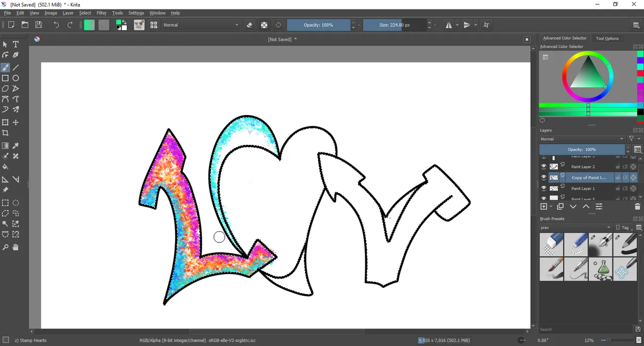The height and width of the screenshot is (346, 644).
Task: Select the Elliptical Selection tool
Action: pyautogui.click(x=16, y=203)
